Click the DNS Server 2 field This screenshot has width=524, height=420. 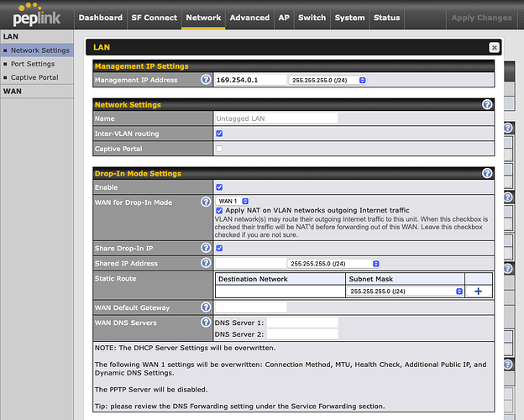click(302, 334)
